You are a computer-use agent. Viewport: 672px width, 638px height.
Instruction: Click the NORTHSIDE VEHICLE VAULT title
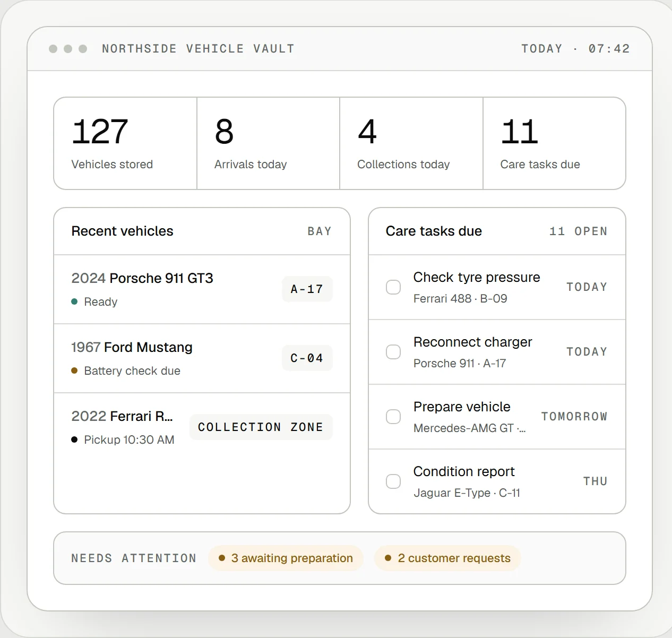(x=198, y=49)
